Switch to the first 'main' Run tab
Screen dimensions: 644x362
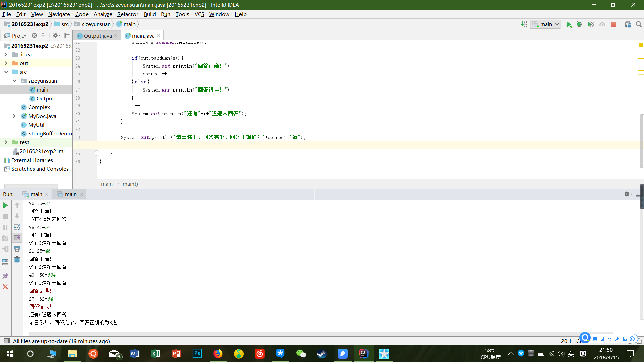[36, 194]
